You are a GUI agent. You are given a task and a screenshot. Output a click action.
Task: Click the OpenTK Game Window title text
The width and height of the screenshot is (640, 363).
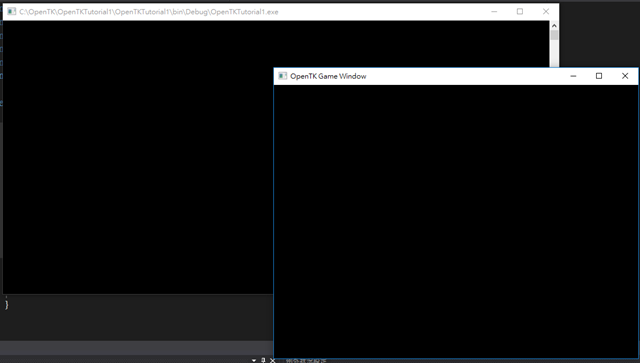328,76
